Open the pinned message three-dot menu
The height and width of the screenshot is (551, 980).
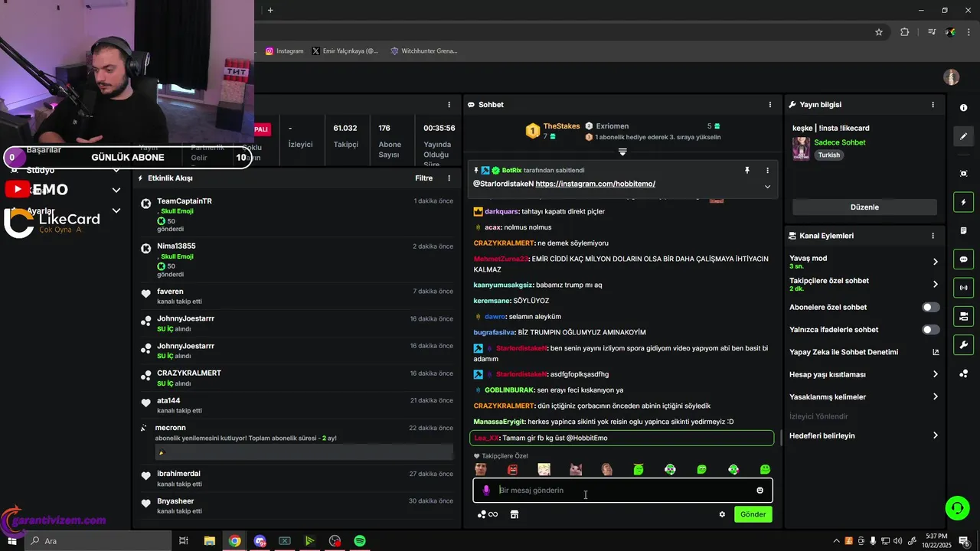pyautogui.click(x=767, y=171)
